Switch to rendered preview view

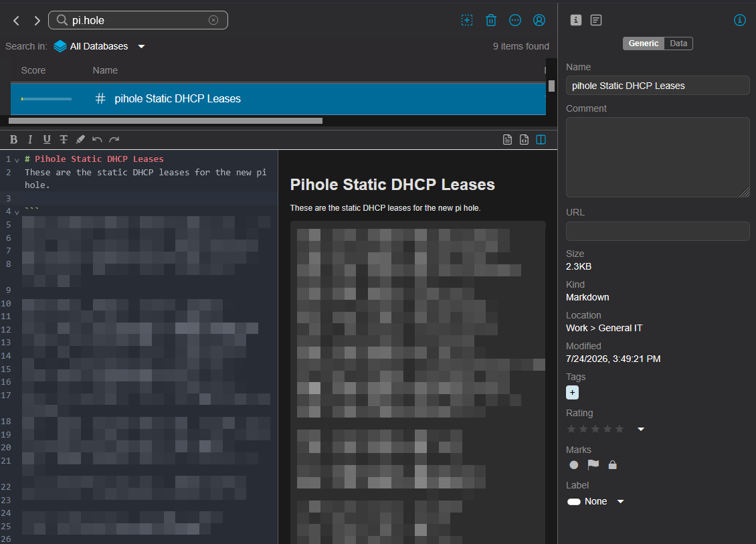[524, 139]
